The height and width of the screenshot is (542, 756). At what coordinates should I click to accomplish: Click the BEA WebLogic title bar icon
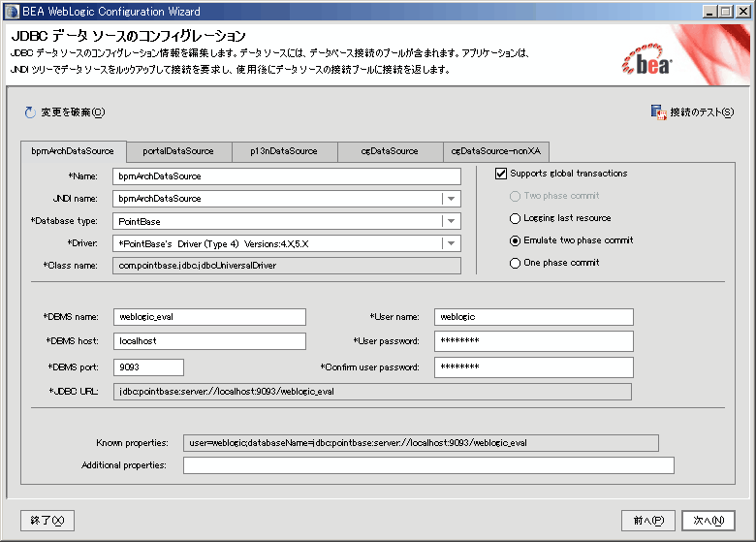[x=11, y=11]
